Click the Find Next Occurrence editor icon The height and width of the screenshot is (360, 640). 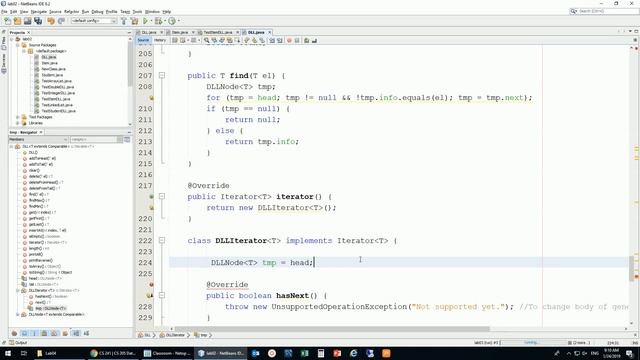pyautogui.click(x=222, y=40)
